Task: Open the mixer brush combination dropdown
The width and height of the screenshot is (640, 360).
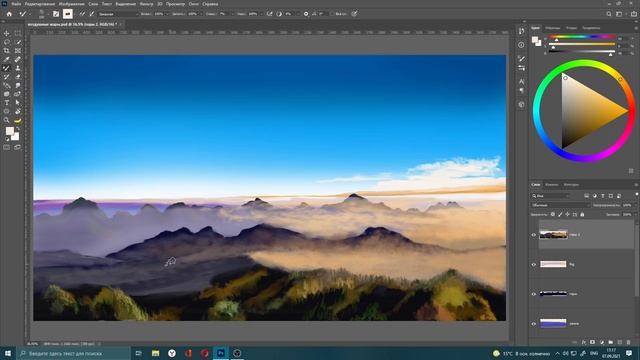Action: click(x=118, y=14)
